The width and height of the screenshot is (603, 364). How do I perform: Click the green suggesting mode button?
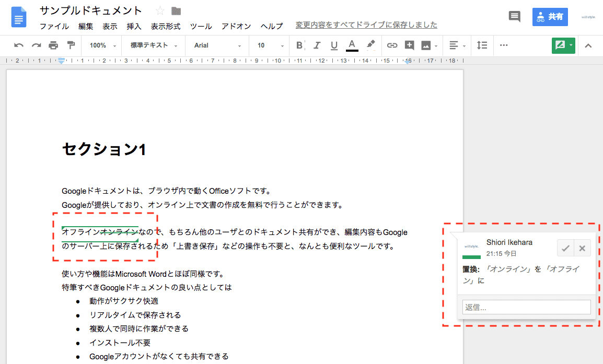coord(560,45)
